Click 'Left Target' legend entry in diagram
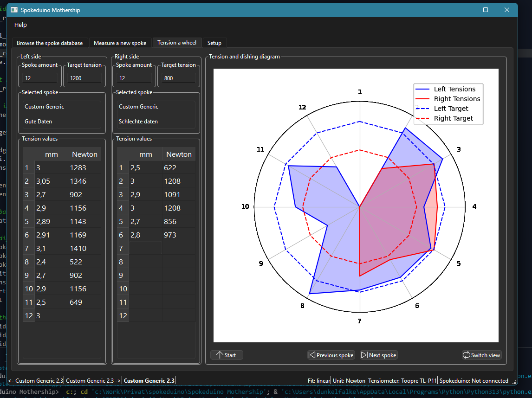Viewport: 532px width, 398px height. [448, 109]
